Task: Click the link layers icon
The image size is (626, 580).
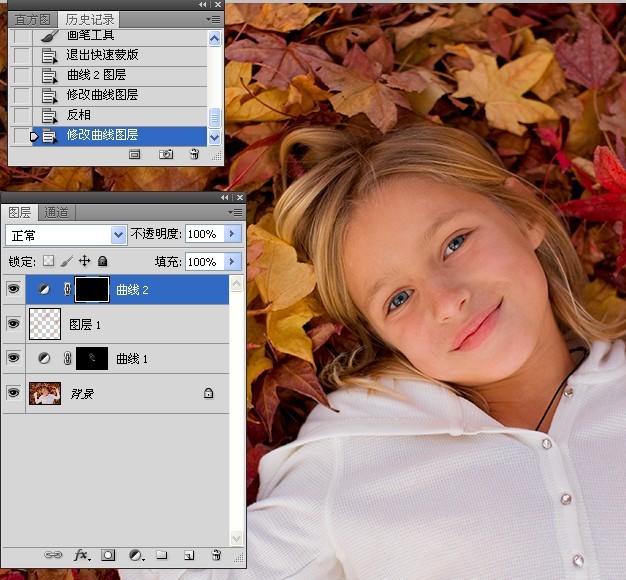Action: tap(53, 555)
